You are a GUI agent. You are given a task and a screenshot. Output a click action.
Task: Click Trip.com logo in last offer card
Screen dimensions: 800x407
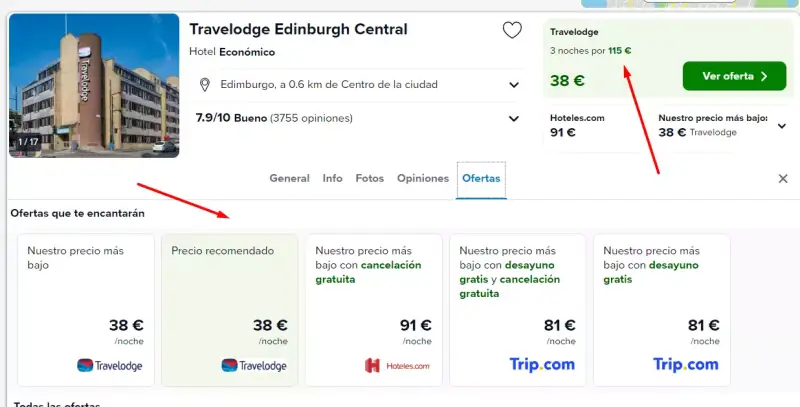(x=686, y=364)
